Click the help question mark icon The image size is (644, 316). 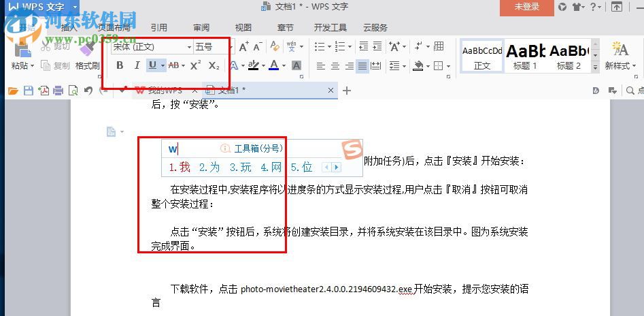tap(593, 7)
